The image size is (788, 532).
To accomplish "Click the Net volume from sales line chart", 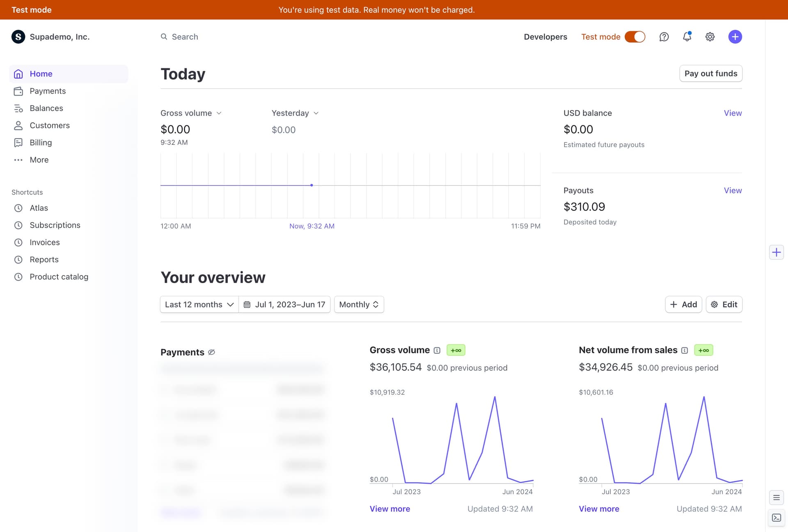I will click(661, 439).
